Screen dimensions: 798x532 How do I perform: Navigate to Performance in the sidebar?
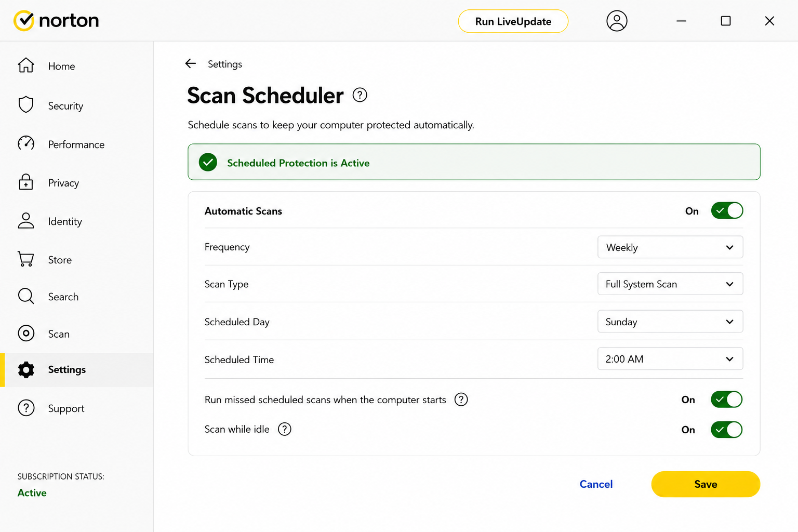pos(76,144)
